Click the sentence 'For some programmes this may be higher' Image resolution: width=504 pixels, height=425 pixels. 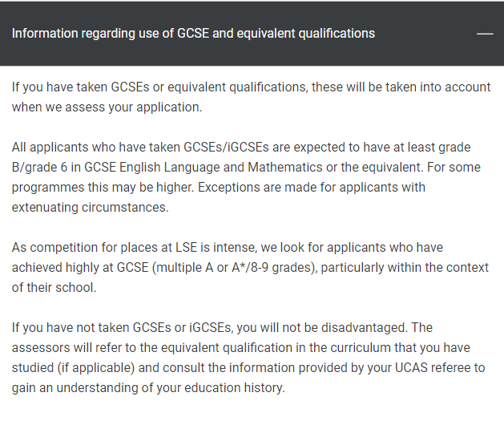(x=246, y=177)
